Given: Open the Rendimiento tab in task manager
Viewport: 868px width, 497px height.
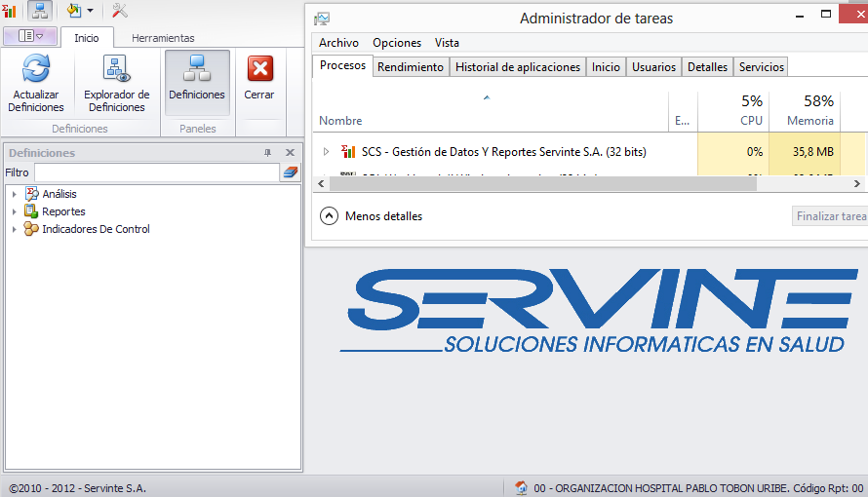Looking at the screenshot, I should pos(411,67).
